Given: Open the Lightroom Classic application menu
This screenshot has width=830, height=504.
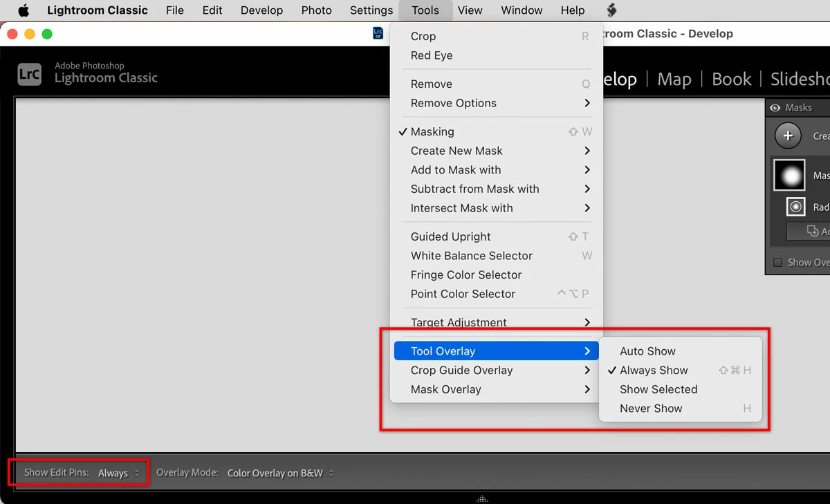Looking at the screenshot, I should (x=98, y=10).
